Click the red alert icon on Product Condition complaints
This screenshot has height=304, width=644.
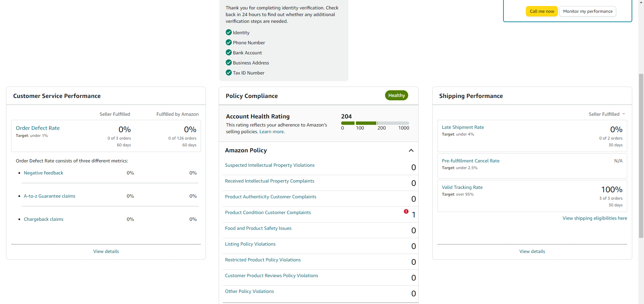pos(406,211)
